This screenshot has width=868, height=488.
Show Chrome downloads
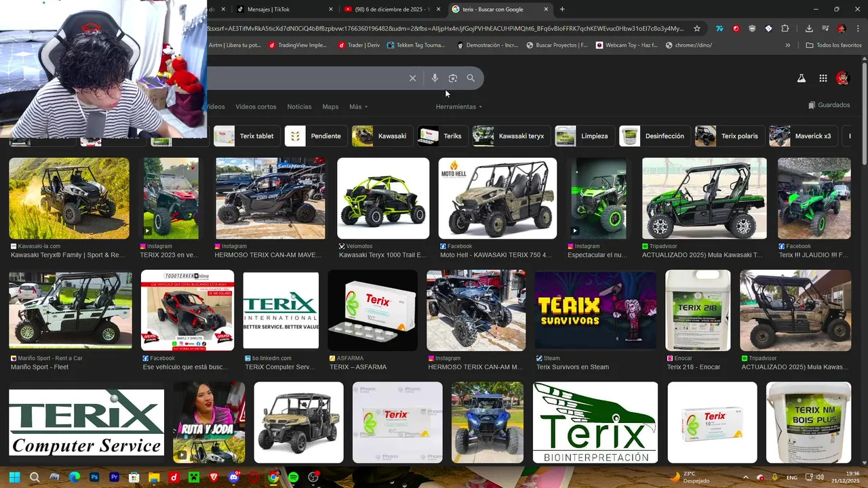click(x=809, y=28)
